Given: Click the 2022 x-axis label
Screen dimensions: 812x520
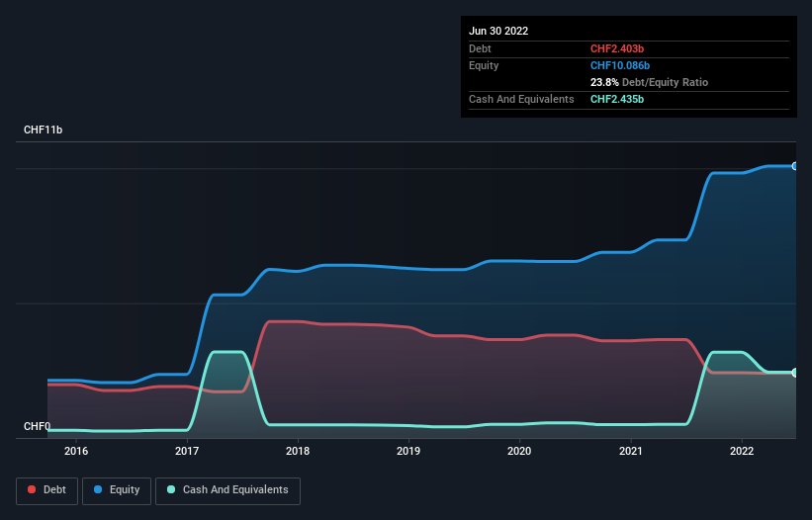Looking at the screenshot, I should point(742,451).
